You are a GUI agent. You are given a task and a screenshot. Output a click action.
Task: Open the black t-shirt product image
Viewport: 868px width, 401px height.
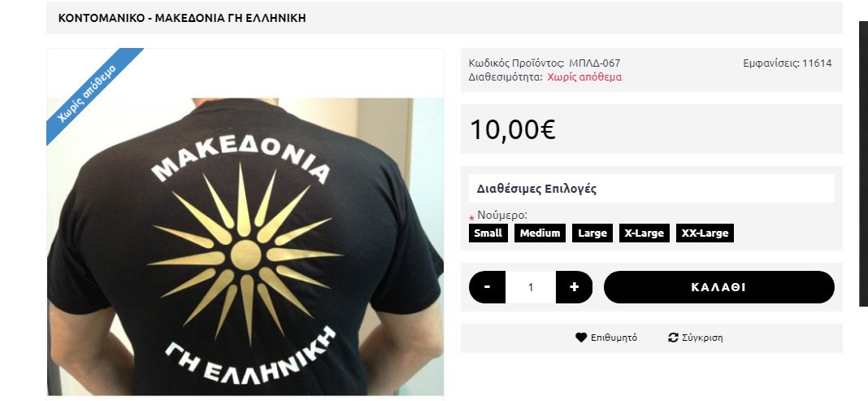(x=245, y=246)
